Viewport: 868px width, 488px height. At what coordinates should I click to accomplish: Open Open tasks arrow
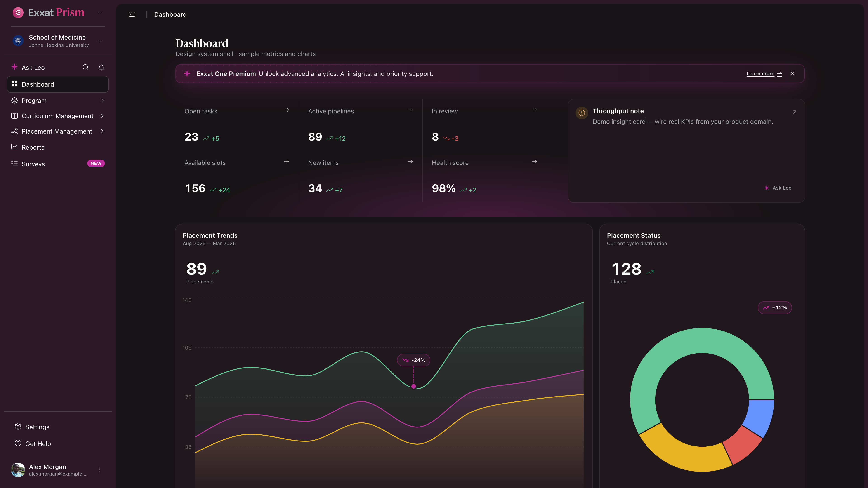(x=286, y=110)
